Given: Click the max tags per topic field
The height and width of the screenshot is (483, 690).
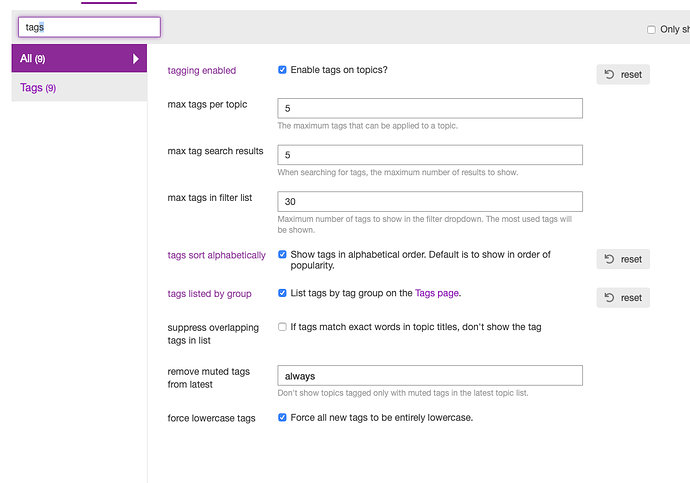Looking at the screenshot, I should point(430,108).
